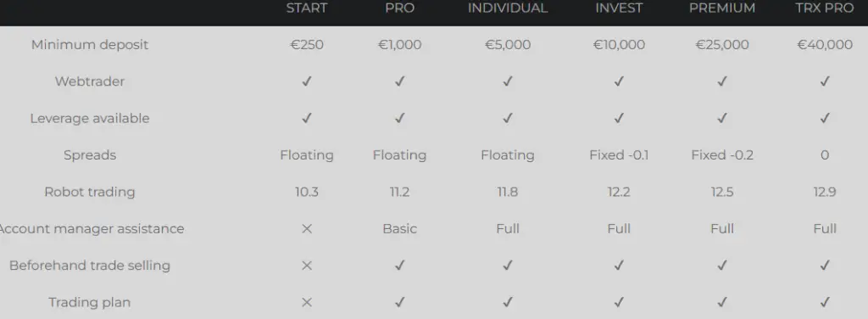
Task: Click the Webtrader checkmark under PREMIUM
Action: (722, 81)
